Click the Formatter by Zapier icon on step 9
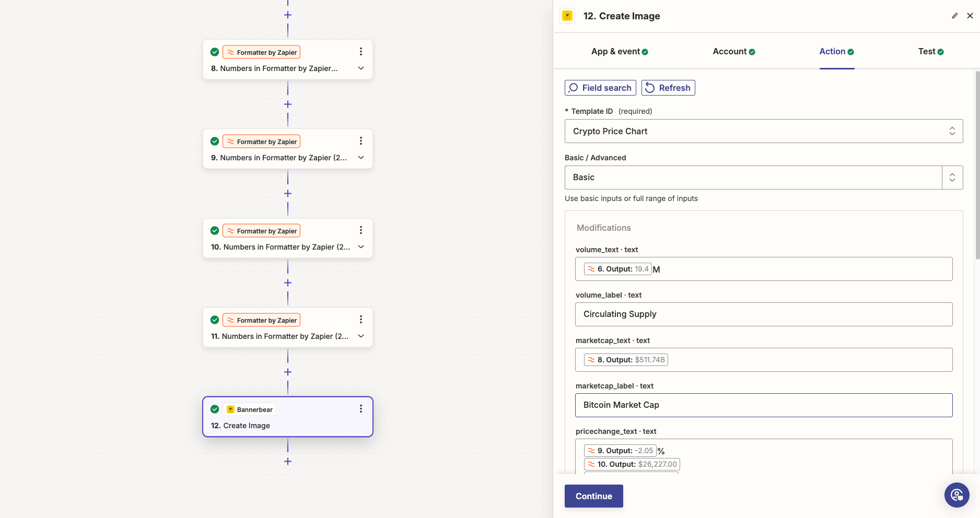This screenshot has height=518, width=980. [230, 141]
